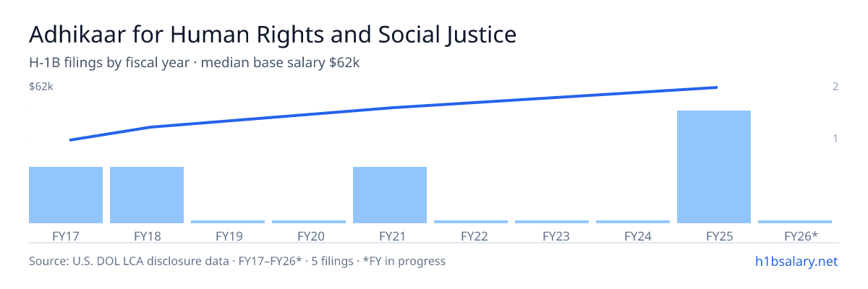The height and width of the screenshot is (289, 868).
Task: Click the FY23 bar stub
Action: (552, 222)
